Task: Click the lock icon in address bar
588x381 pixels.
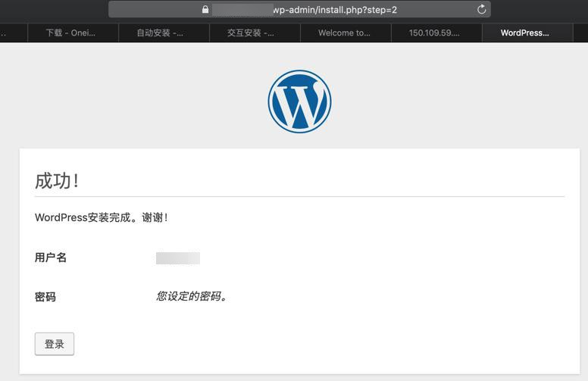Action: tap(205, 9)
